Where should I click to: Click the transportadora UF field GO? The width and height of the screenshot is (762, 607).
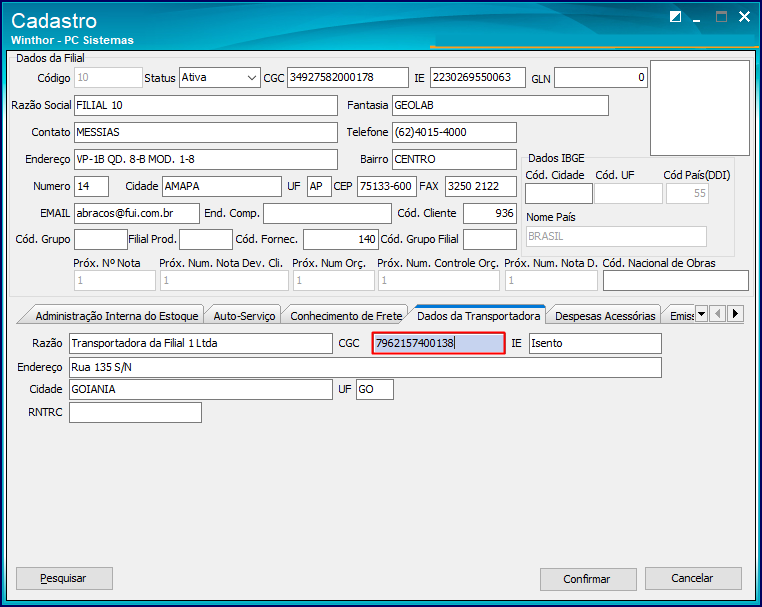click(x=375, y=389)
